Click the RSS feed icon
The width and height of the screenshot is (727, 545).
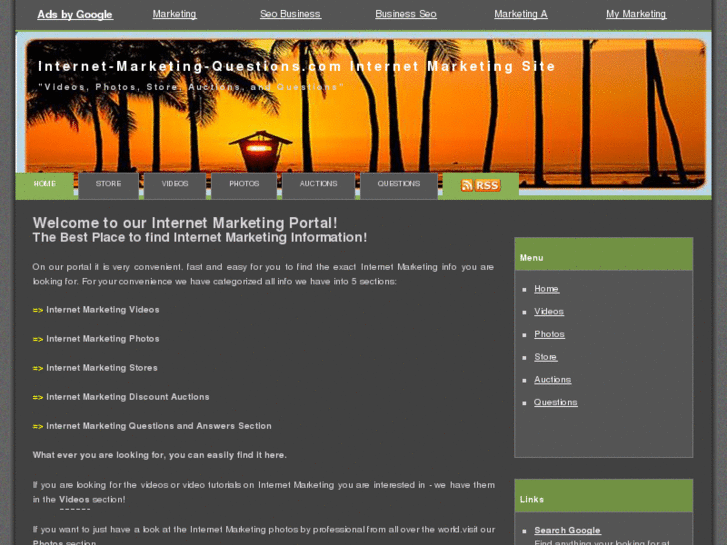pyautogui.click(x=481, y=185)
